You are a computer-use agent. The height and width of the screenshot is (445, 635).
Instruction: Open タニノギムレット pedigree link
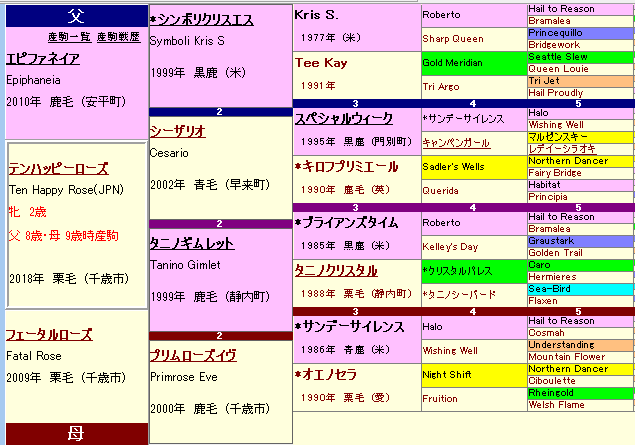pyautogui.click(x=192, y=243)
